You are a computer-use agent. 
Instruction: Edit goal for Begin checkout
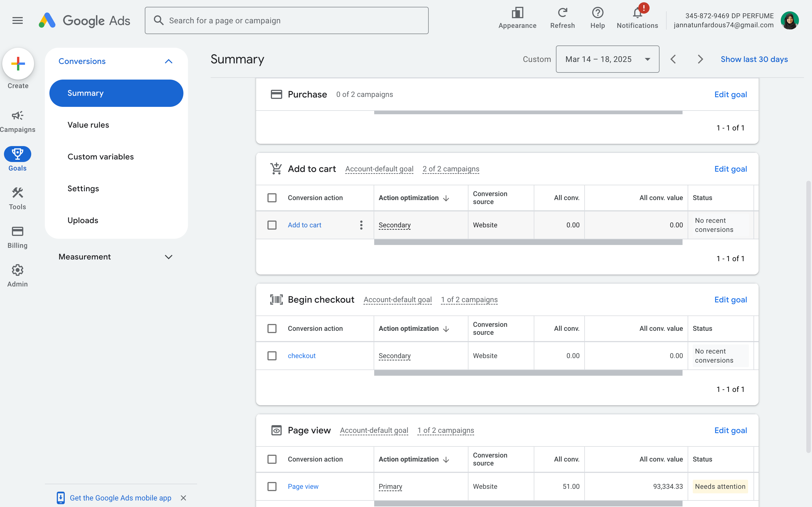[730, 300]
